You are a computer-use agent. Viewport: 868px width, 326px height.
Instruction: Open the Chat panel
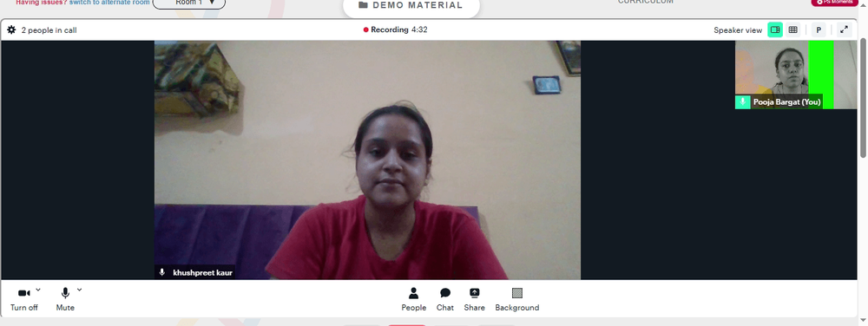pos(445,299)
